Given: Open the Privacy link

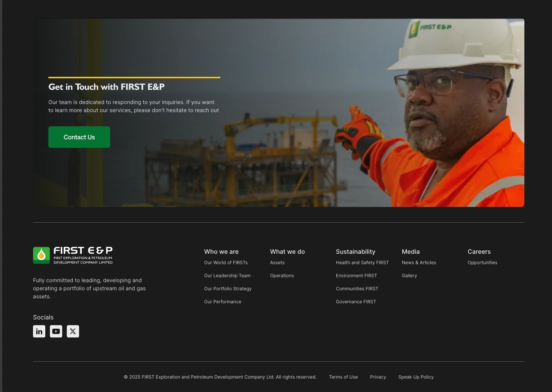Looking at the screenshot, I should click(x=378, y=377).
